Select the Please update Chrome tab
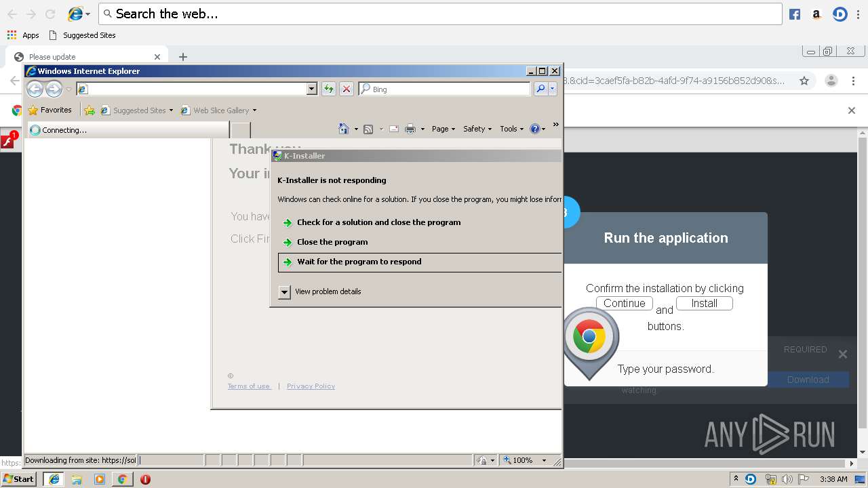Viewport: 868px width, 488px height. pos(85,57)
